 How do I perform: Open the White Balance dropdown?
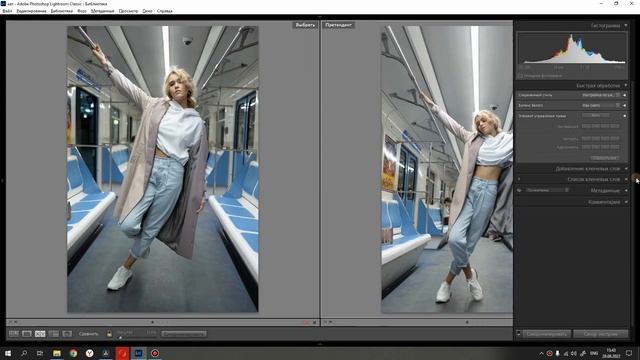click(601, 105)
